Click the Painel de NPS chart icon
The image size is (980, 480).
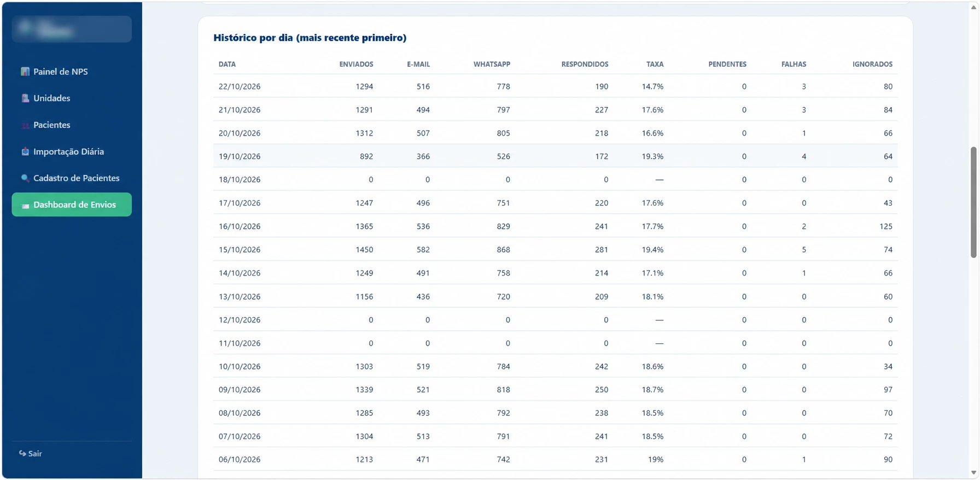(25, 72)
